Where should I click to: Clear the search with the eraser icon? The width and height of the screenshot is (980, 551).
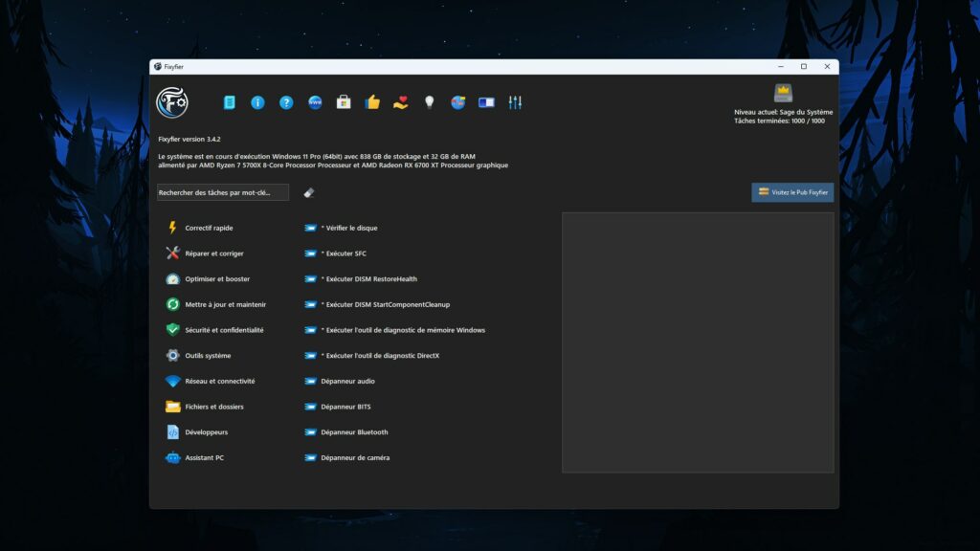click(x=309, y=192)
